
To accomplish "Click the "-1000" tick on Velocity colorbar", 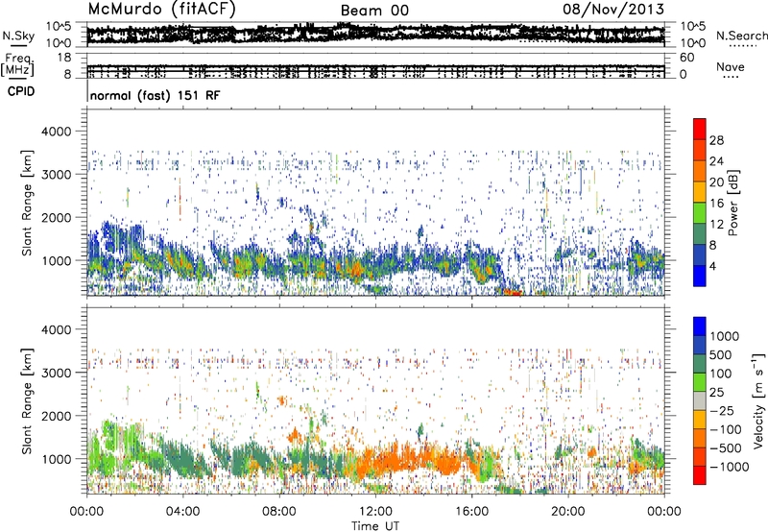I will [730, 467].
